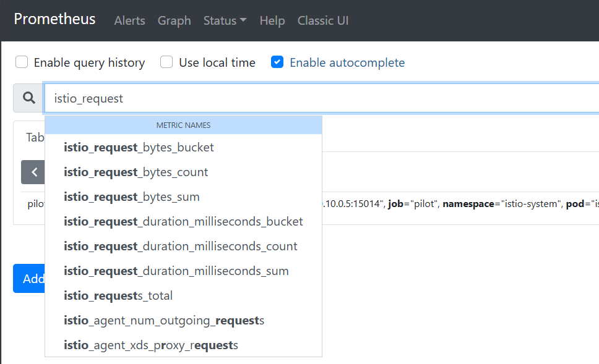Click the blue Add Panel button
This screenshot has height=364, width=599.
tap(29, 279)
